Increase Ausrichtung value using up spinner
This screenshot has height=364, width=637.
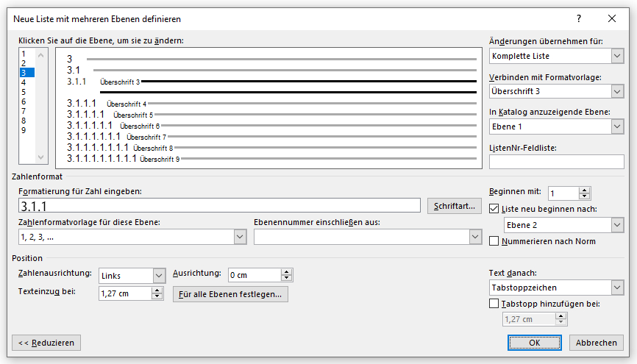pyautogui.click(x=286, y=272)
